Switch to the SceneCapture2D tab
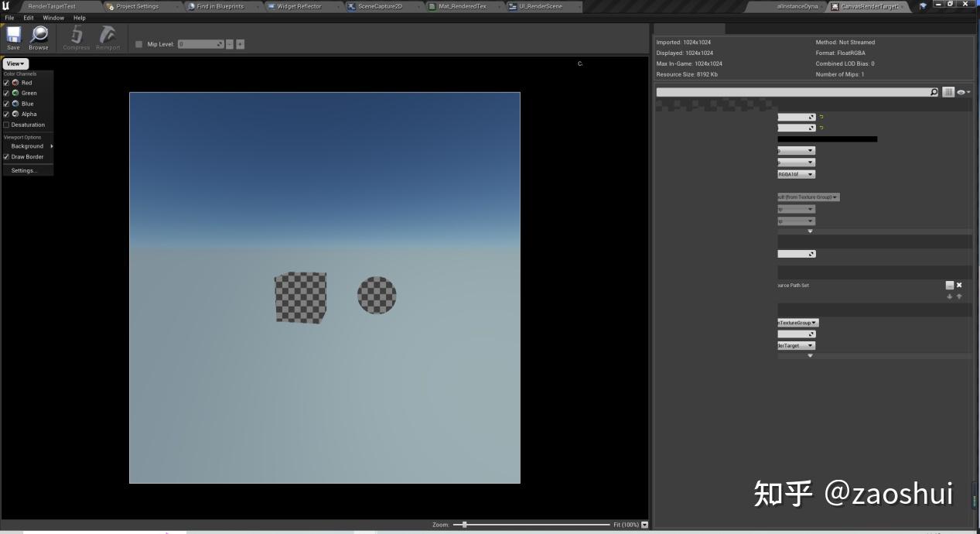980x534 pixels. click(x=379, y=6)
